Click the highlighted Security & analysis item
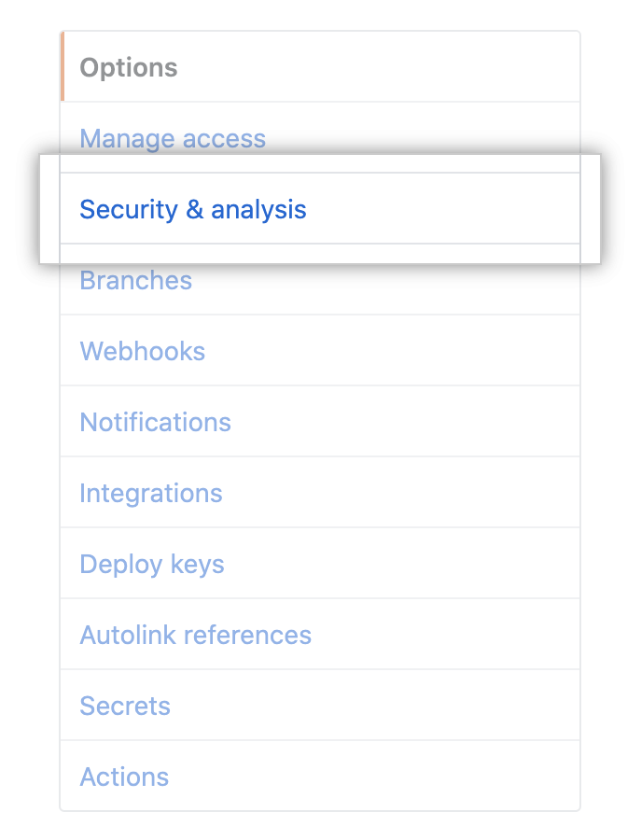This screenshot has width=641, height=840. coord(192,209)
